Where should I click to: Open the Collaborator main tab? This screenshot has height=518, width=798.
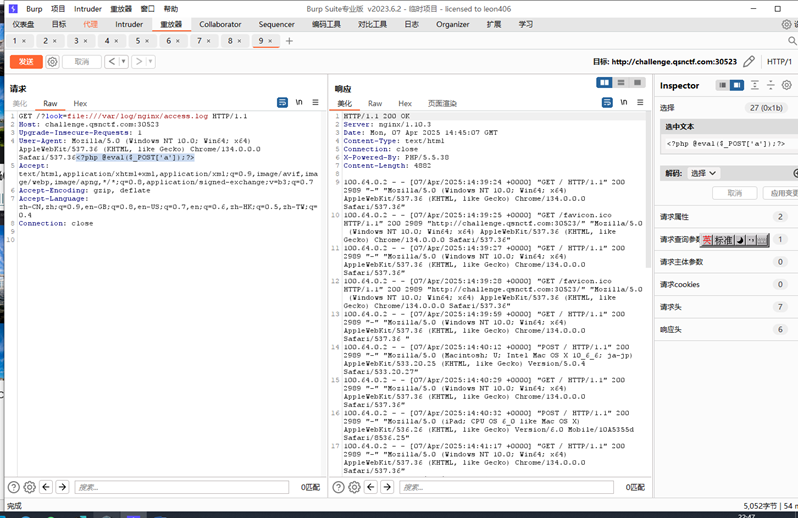pos(220,24)
